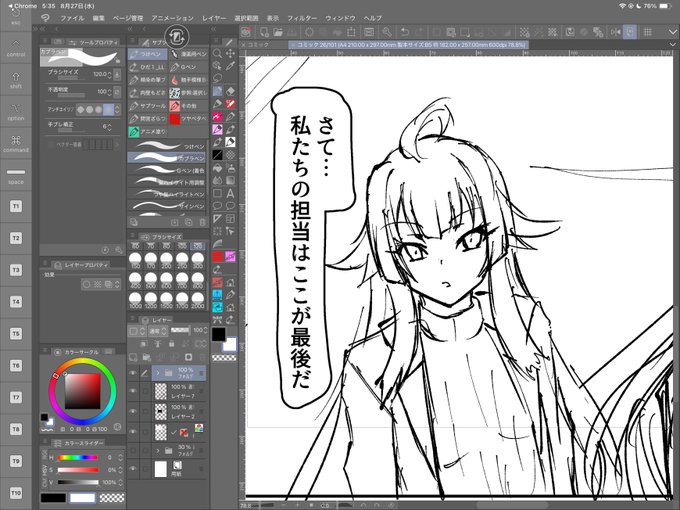Adjust the opacity 100 stepper arrows
The width and height of the screenshot is (680, 510).
[109, 92]
